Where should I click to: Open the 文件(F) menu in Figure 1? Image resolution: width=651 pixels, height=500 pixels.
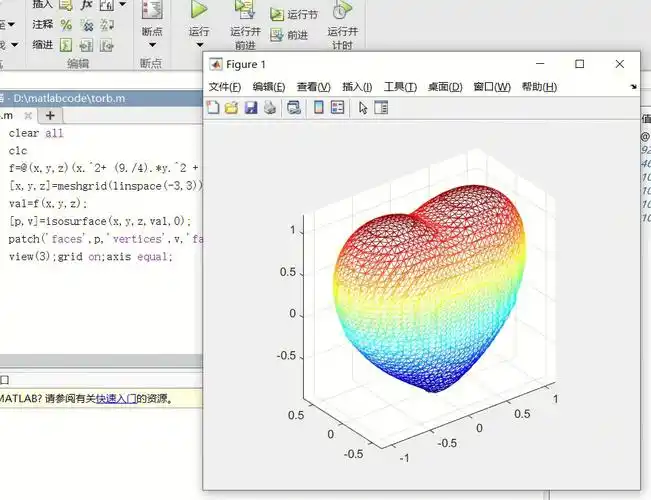click(225, 87)
